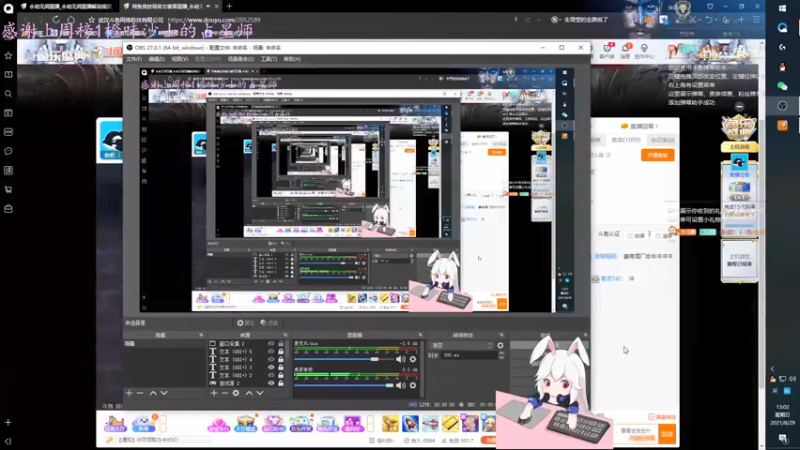Increase the transition duration with stepper arrows

501,353
